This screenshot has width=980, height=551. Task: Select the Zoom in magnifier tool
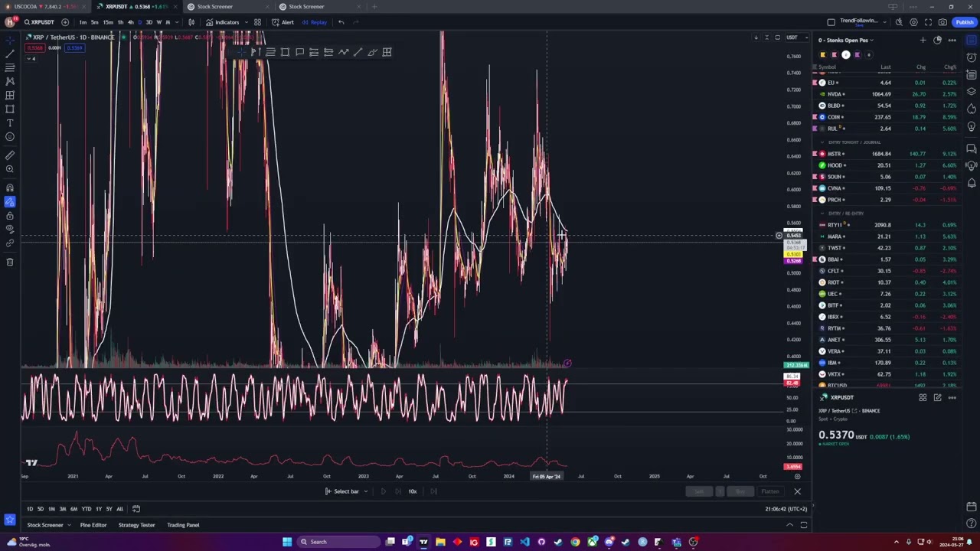tap(10, 169)
